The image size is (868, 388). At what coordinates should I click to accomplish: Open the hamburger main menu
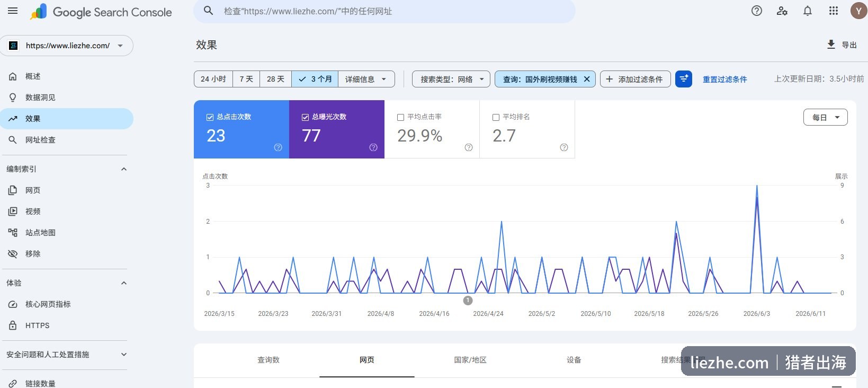tap(13, 11)
